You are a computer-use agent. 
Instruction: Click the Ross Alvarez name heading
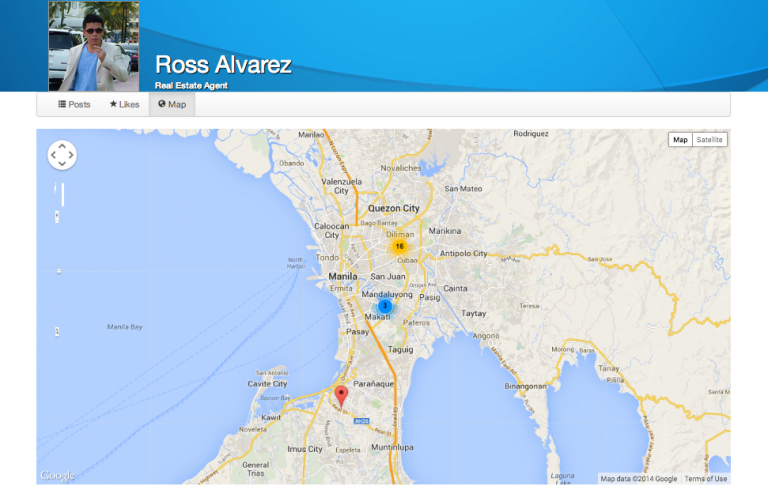click(x=223, y=64)
